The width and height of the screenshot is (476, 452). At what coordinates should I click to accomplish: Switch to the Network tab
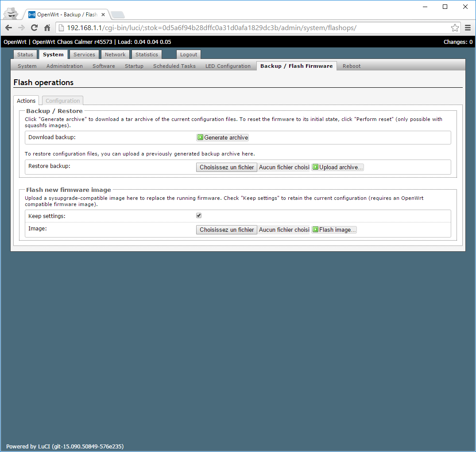(x=115, y=55)
